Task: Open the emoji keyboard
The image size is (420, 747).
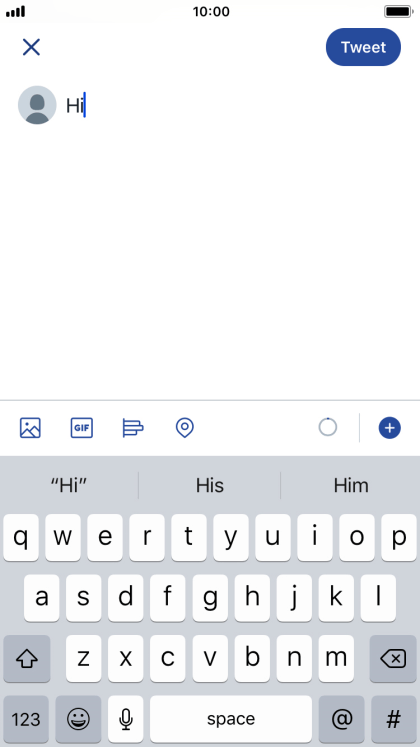Action: (78, 718)
